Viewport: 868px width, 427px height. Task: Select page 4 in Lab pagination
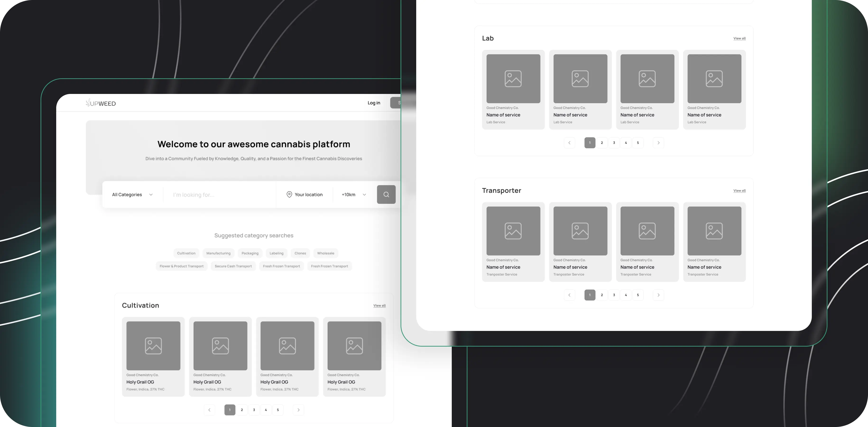pyautogui.click(x=626, y=143)
